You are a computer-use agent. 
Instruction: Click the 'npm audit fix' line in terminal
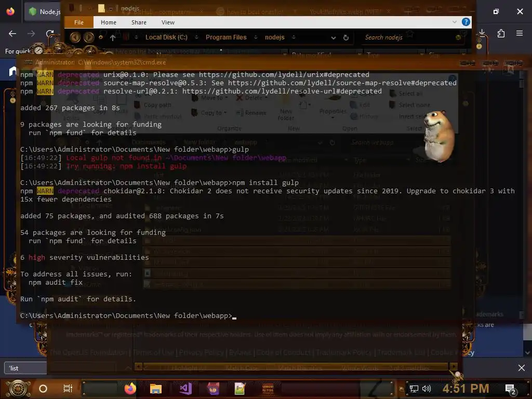click(x=56, y=282)
